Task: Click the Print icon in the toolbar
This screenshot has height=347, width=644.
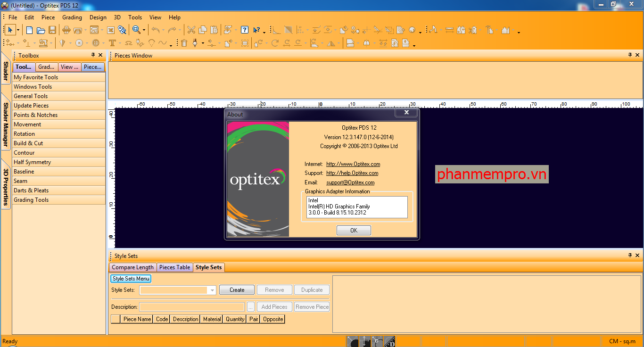Action: click(66, 30)
